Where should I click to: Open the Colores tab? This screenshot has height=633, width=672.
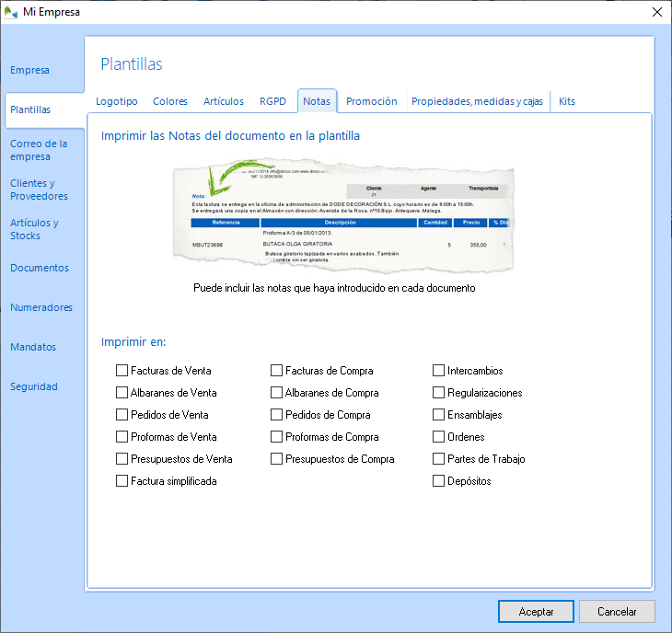pos(170,101)
